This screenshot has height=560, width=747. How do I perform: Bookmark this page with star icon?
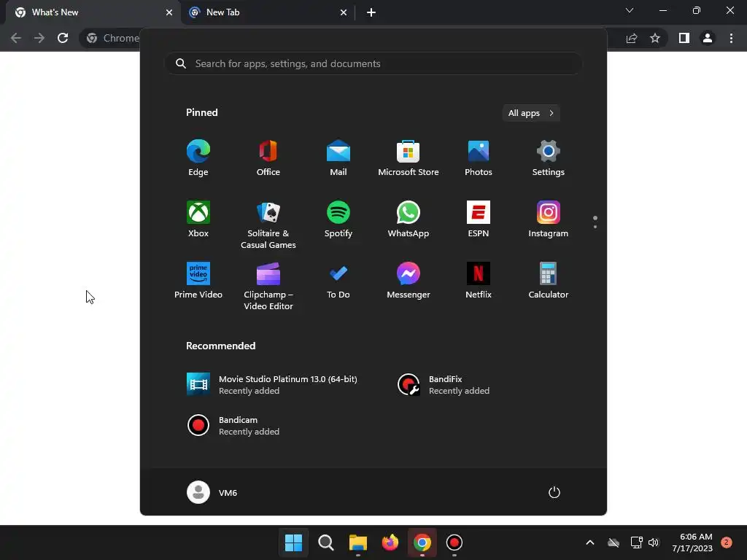655,38
